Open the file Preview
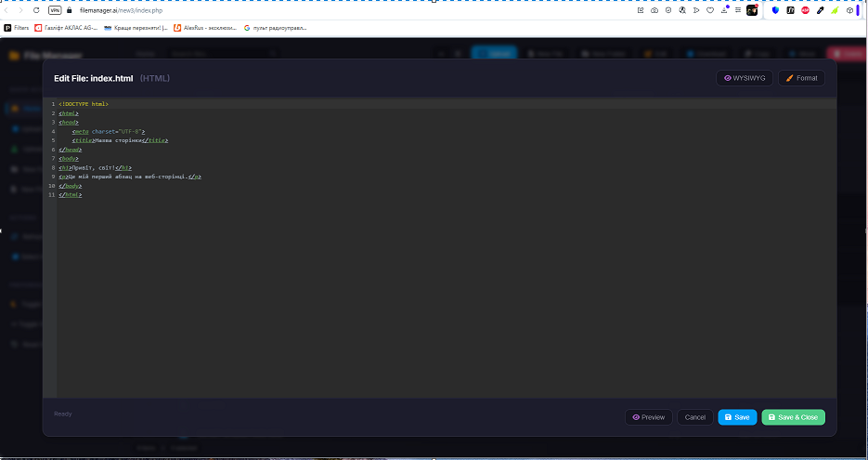Viewport: 868px width, 460px height. [649, 417]
